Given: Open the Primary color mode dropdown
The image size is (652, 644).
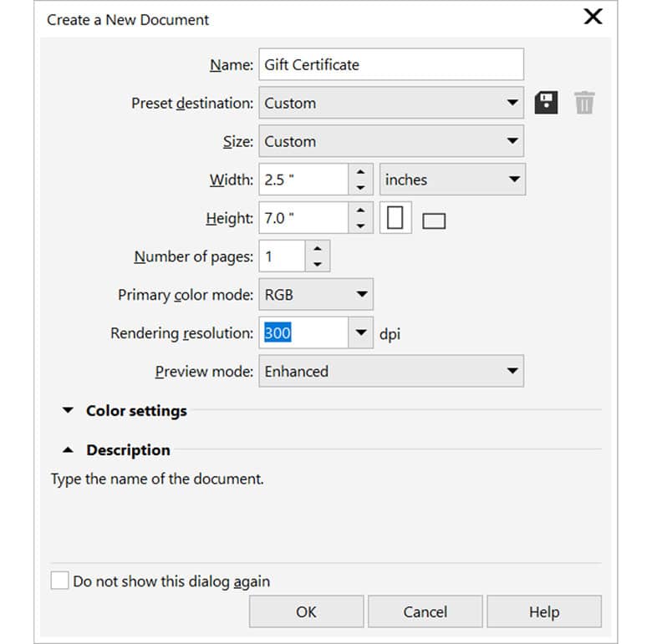Looking at the screenshot, I should [x=361, y=295].
